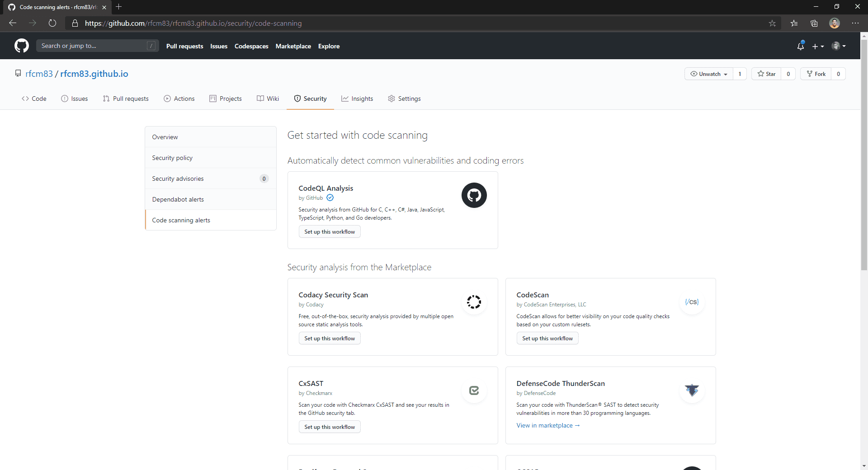
Task: Go back in the browser
Action: [13, 23]
